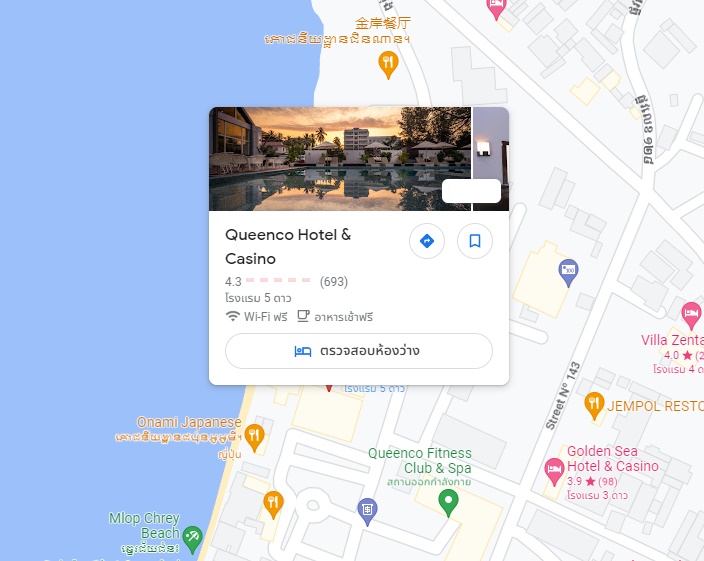Open the purple ATM pin near Street 143

pyautogui.click(x=568, y=272)
